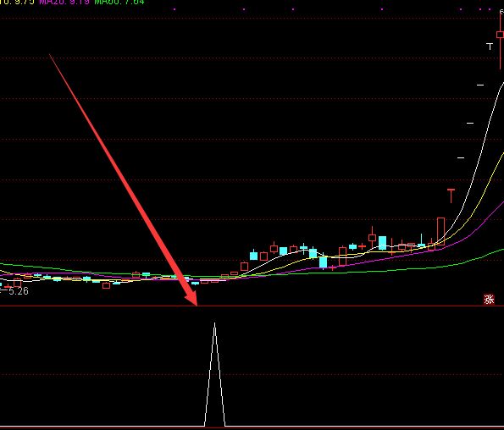Viewport: 504px width, 430px height.
Task: Select the large cyan candle below the yellow line
Action: pyautogui.click(x=323, y=262)
